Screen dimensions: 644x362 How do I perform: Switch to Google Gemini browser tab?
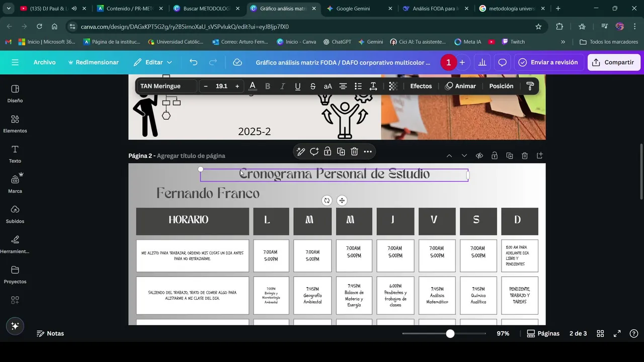click(x=353, y=9)
